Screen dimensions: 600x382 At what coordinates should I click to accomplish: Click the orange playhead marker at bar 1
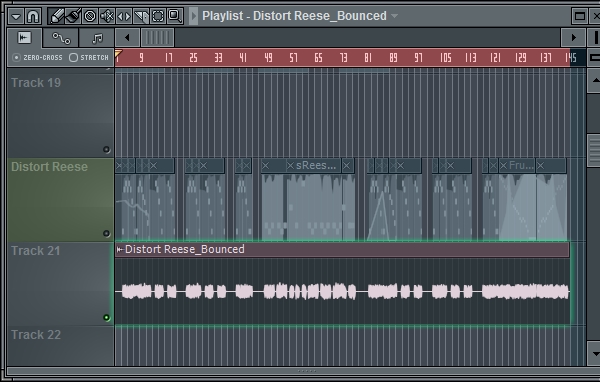coord(118,54)
